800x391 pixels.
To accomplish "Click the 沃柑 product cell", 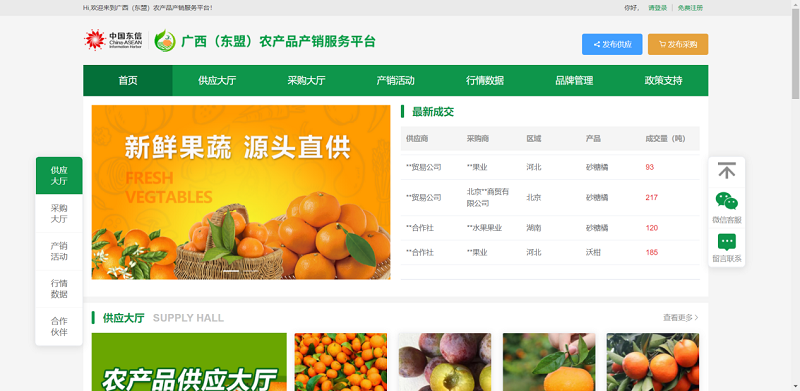I will pos(593,252).
